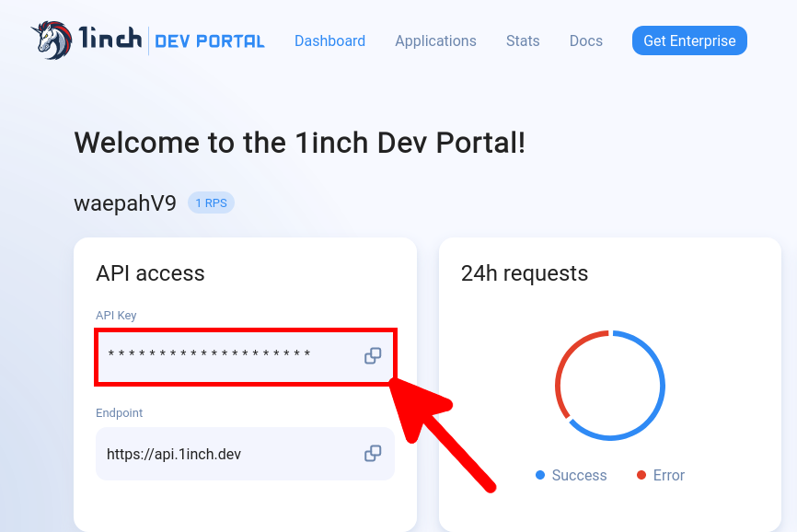Click the Success label text
The width and height of the screenshot is (797, 532).
pos(578,475)
